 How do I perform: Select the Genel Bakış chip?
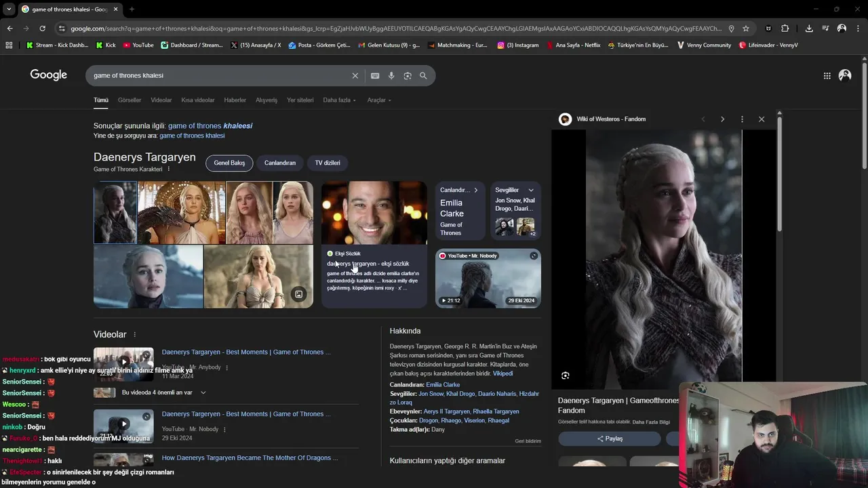coord(229,163)
